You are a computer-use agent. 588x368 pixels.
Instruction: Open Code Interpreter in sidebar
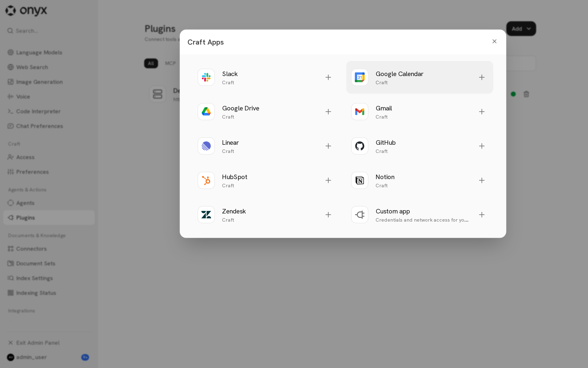[x=49, y=111]
